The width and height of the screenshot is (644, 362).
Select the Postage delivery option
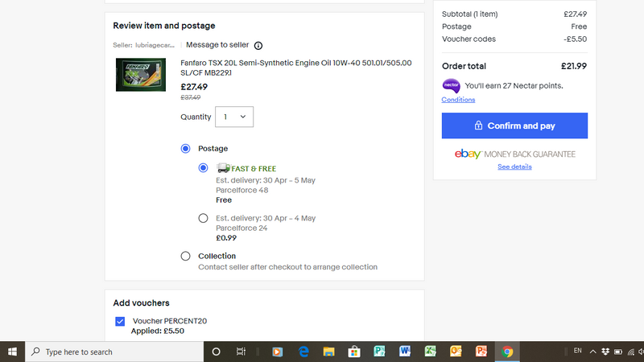pos(185,149)
